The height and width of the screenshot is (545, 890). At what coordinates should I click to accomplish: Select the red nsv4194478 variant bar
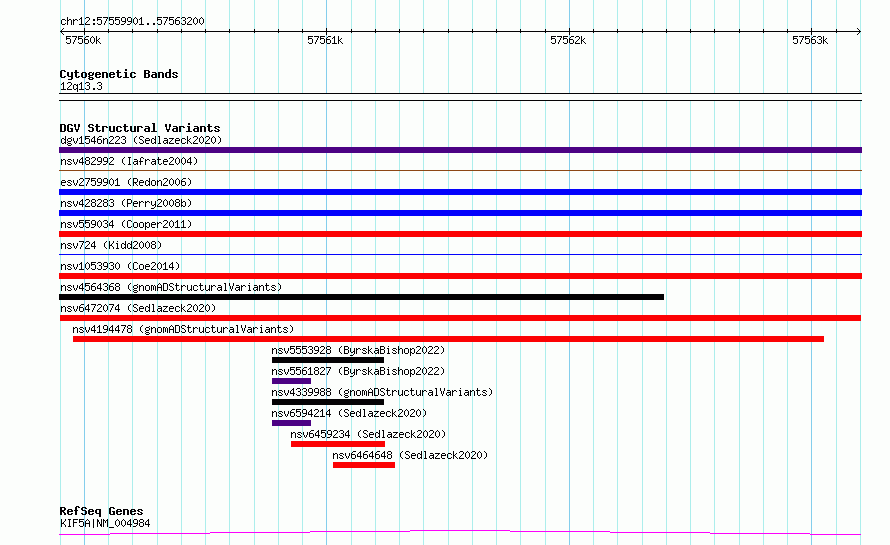tap(448, 339)
